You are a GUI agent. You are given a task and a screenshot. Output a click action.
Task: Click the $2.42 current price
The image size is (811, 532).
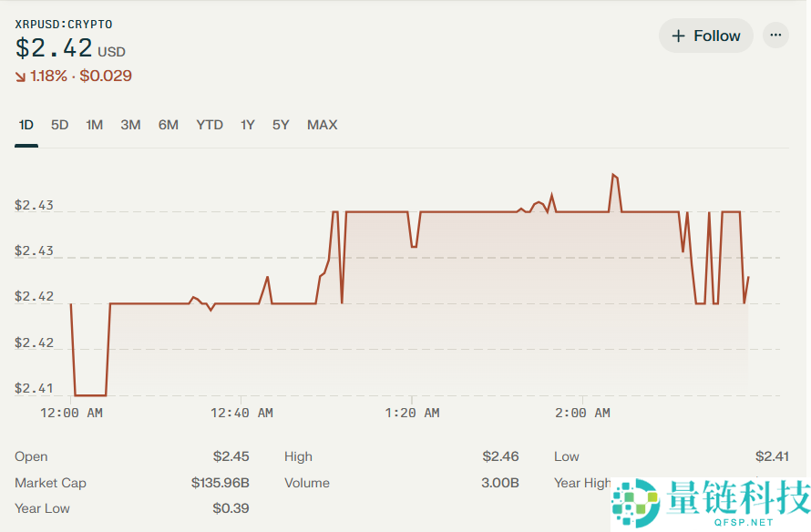pos(54,49)
